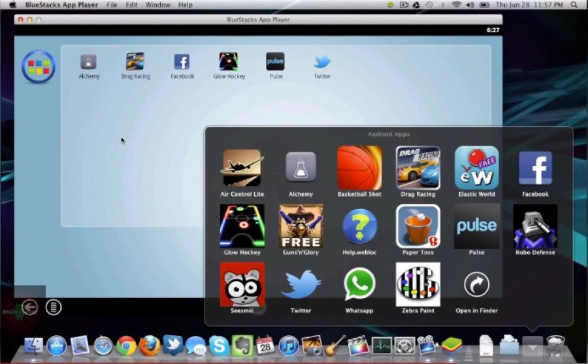Open BlueStacks colorful app launcher button
The image size is (588, 364).
pyautogui.click(x=39, y=67)
